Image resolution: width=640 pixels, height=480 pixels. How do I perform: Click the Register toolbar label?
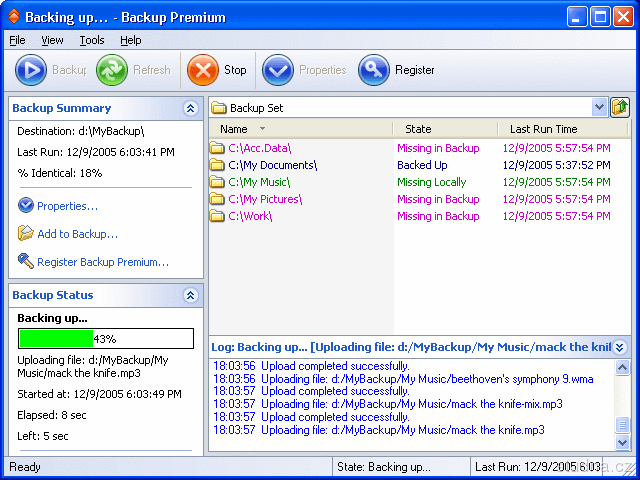click(x=415, y=70)
